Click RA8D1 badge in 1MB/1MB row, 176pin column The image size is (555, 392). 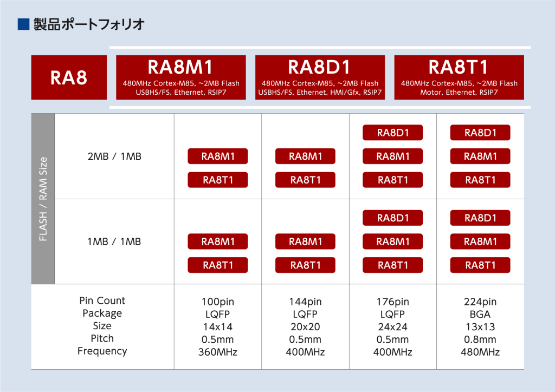392,218
